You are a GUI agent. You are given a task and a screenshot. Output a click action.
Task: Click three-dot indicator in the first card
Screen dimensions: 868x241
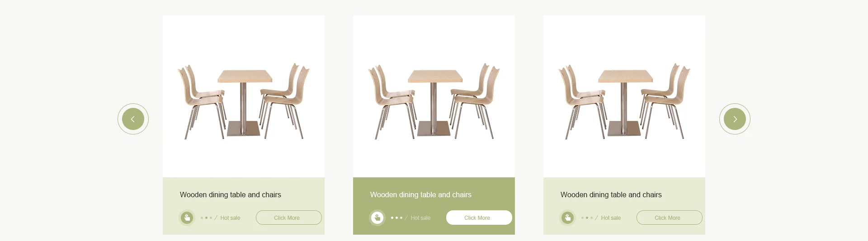tap(206, 218)
